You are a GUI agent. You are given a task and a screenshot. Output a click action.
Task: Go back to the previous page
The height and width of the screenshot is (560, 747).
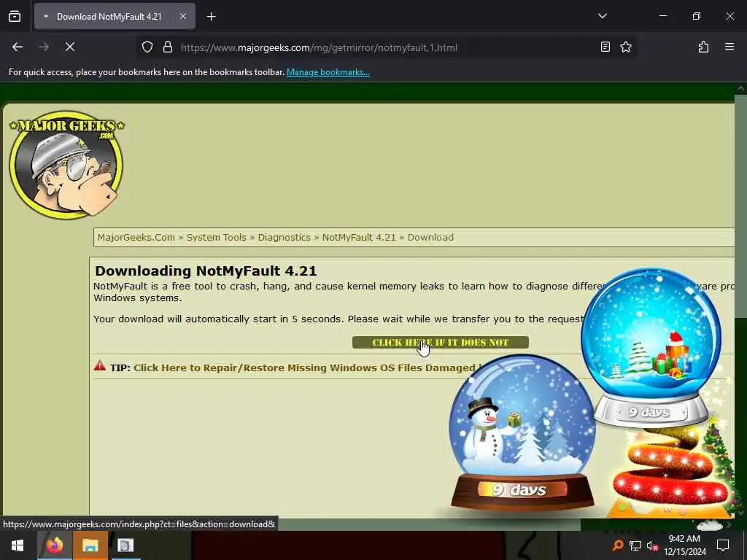point(18,47)
